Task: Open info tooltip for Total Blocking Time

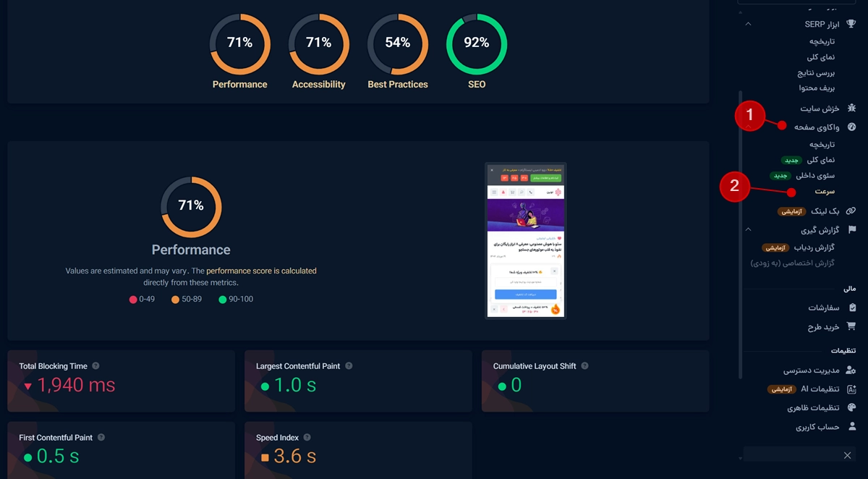Action: point(96,366)
